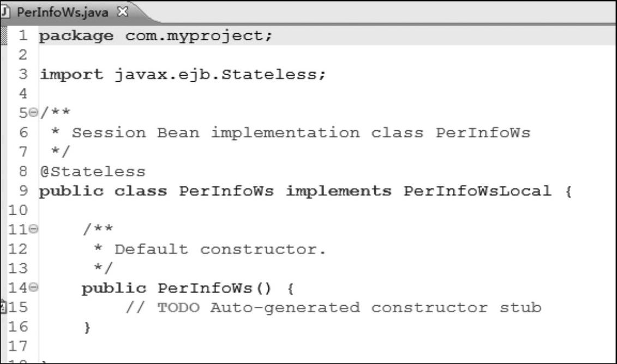Collapse the Javadoc comment at line 5
617x364 pixels.
tap(33, 113)
